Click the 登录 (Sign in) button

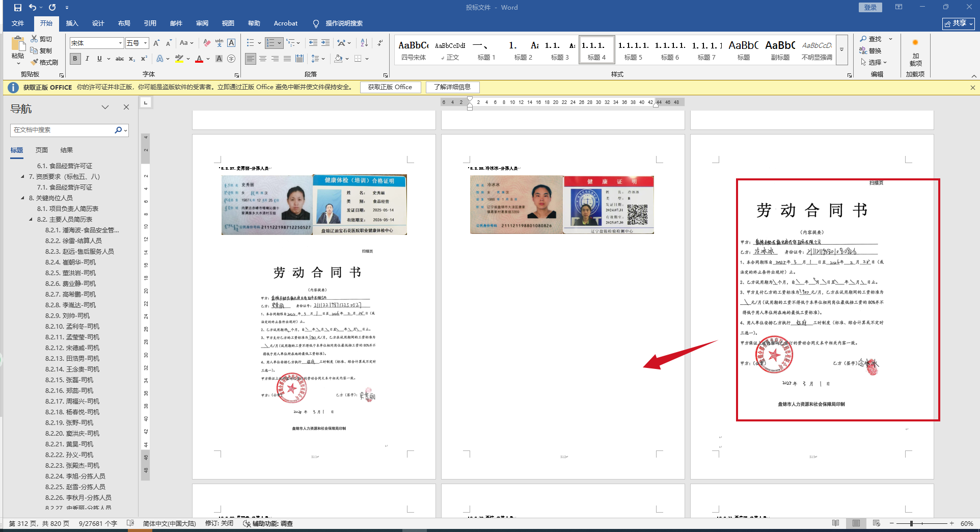pyautogui.click(x=870, y=7)
